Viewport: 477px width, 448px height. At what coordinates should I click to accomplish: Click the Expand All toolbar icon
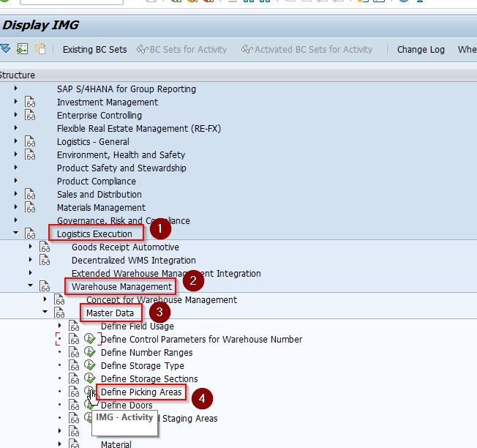[x=5, y=49]
